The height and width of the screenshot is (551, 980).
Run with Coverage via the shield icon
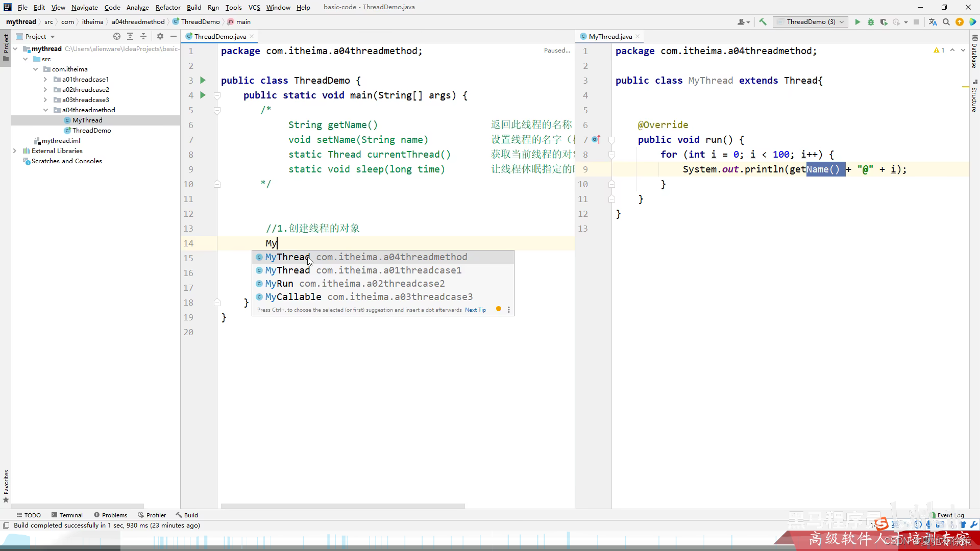pos(884,22)
